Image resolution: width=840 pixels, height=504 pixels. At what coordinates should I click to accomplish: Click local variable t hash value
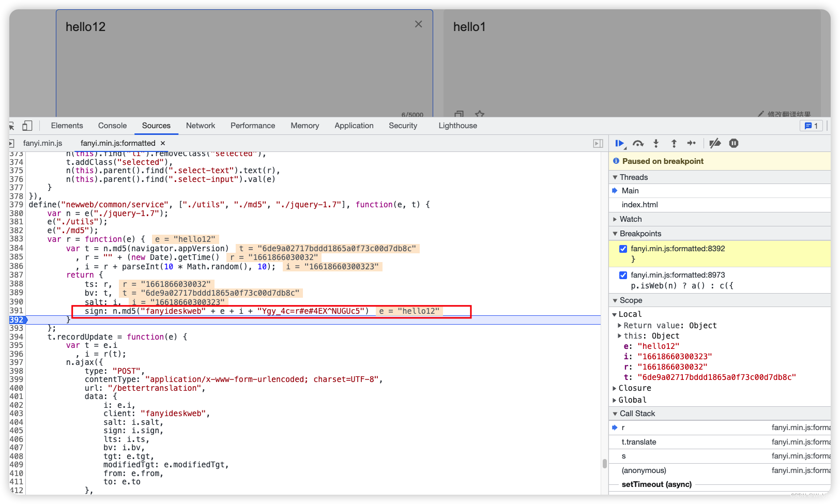point(716,377)
